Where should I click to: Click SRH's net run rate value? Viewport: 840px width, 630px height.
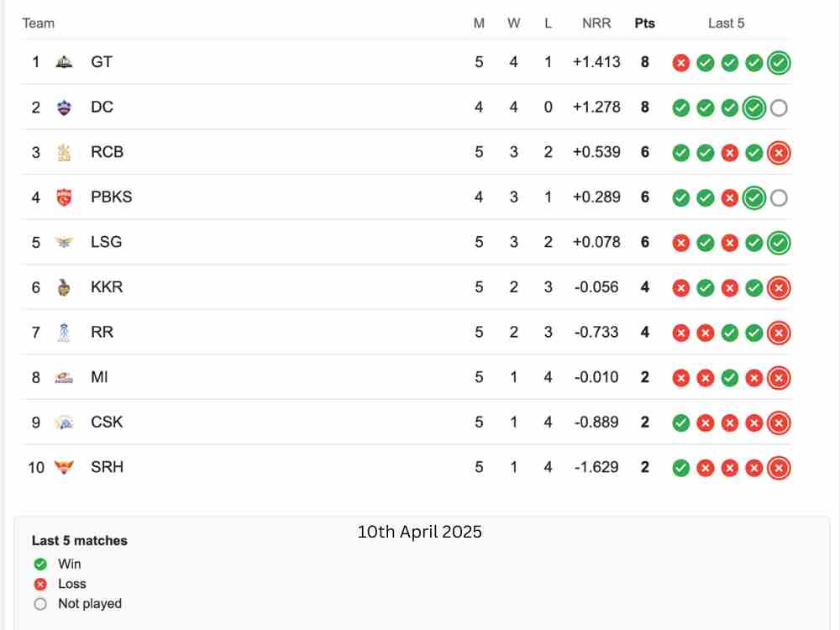(x=596, y=468)
